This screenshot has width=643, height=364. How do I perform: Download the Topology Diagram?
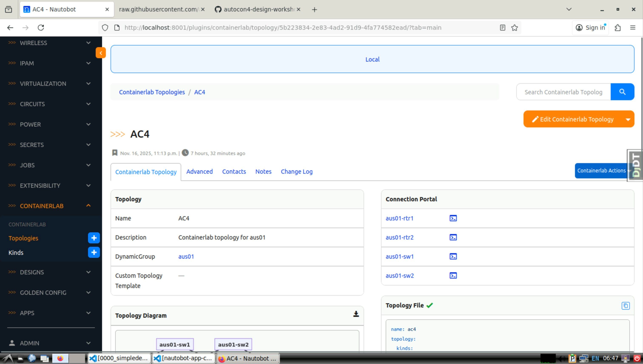point(356,314)
